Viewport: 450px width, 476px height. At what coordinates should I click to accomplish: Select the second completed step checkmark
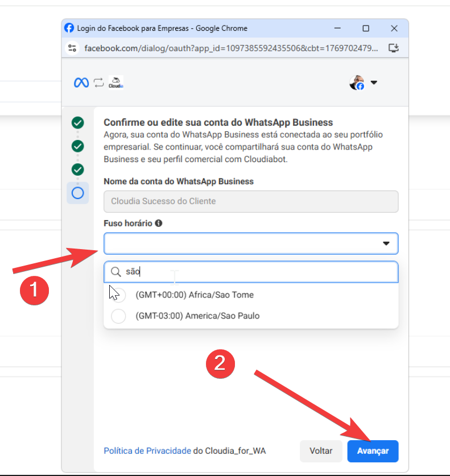78,146
